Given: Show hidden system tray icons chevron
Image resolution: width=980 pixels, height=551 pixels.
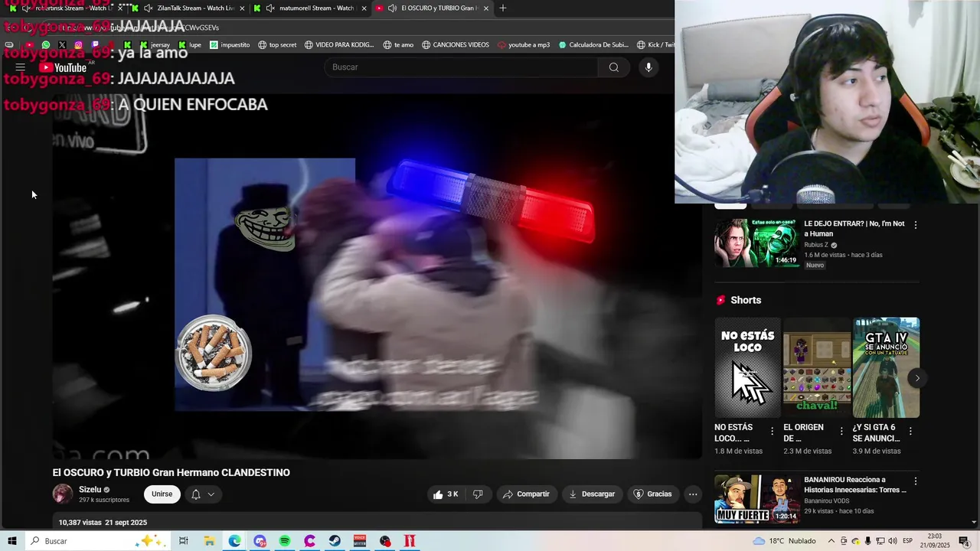Looking at the screenshot, I should tap(831, 541).
